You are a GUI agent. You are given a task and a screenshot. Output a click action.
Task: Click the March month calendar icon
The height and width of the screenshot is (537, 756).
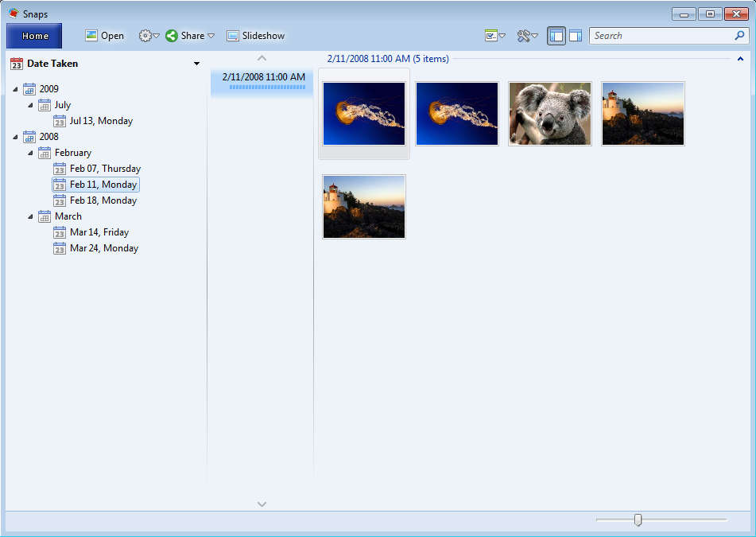(45, 216)
